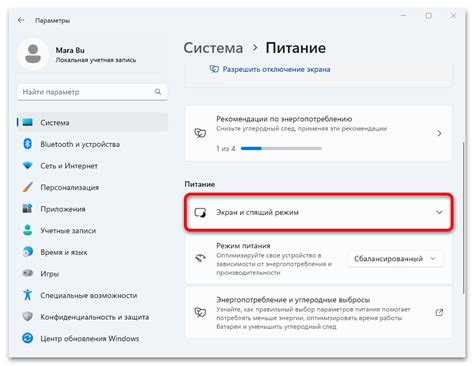The width and height of the screenshot is (474, 366).
Task: Click the external link icon for carbon emissions
Action: (x=439, y=313)
